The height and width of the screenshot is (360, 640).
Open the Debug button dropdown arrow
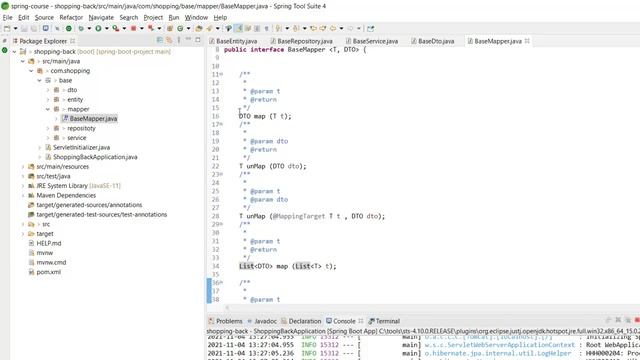pos(89,29)
